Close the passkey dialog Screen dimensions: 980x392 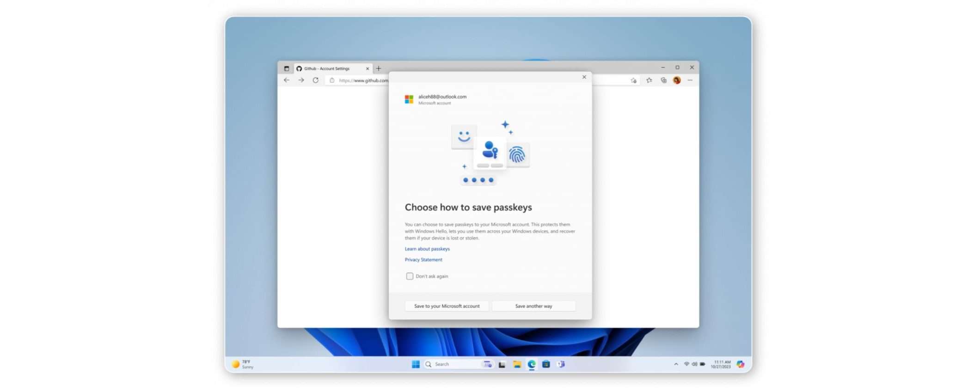pos(584,77)
